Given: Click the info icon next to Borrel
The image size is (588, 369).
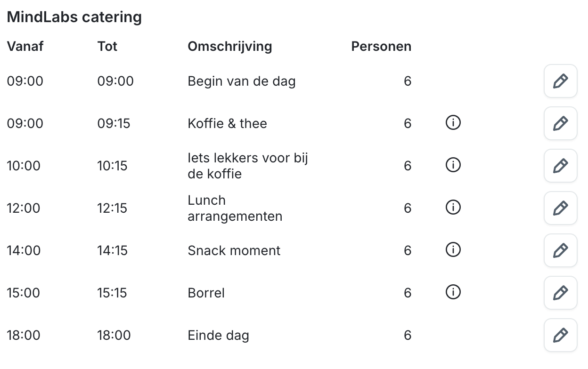Looking at the screenshot, I should click(x=453, y=292).
